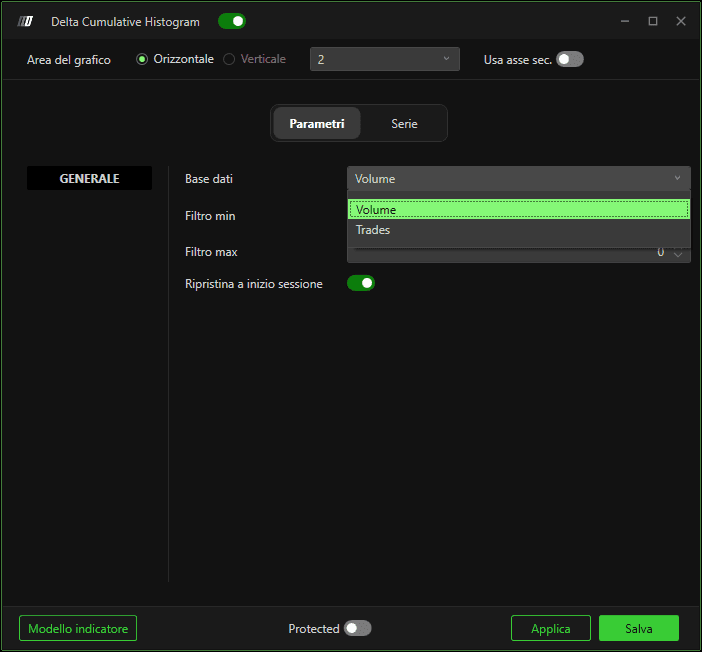
Task: Click the Area del grafico label
Action: click(x=68, y=60)
